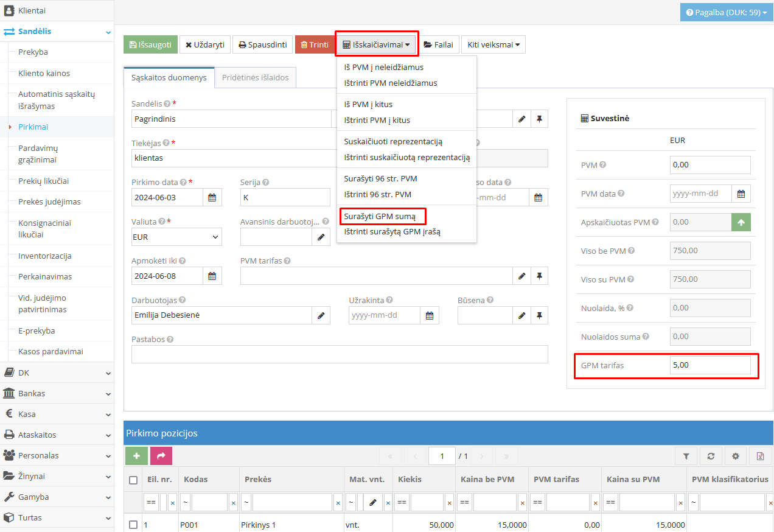Select Surašyti 96 str. PVM menu item

(380, 178)
